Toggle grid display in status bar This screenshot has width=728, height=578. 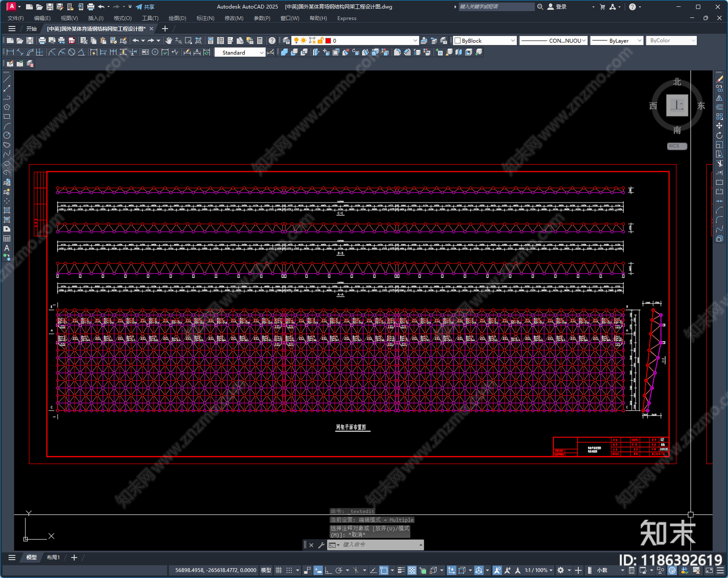click(278, 570)
